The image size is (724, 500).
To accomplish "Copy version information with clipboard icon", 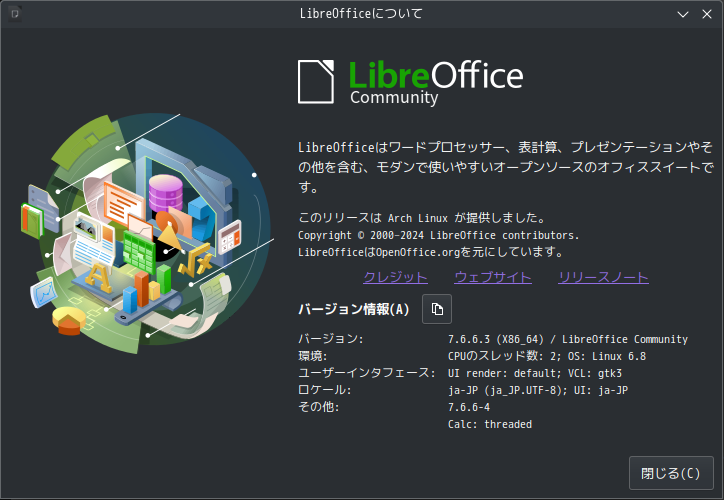I will coord(437,309).
